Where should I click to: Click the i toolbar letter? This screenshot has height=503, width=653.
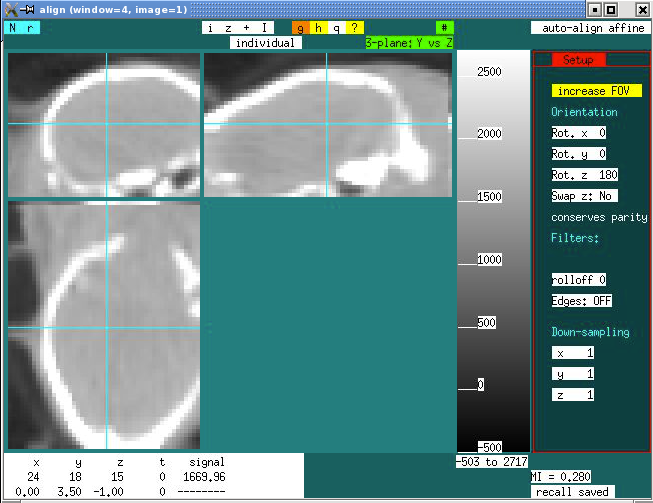[211, 28]
